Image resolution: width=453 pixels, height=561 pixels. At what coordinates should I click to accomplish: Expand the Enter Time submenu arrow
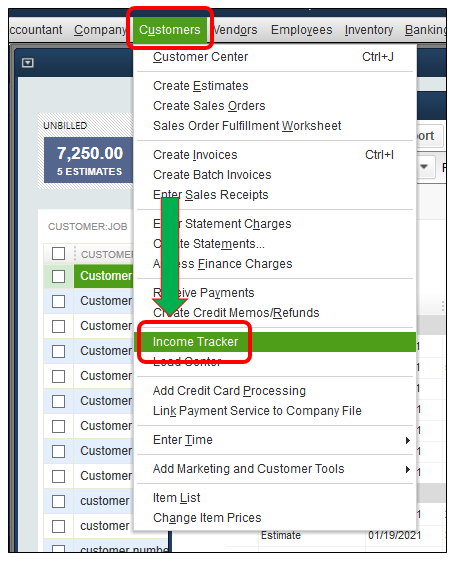tap(408, 440)
